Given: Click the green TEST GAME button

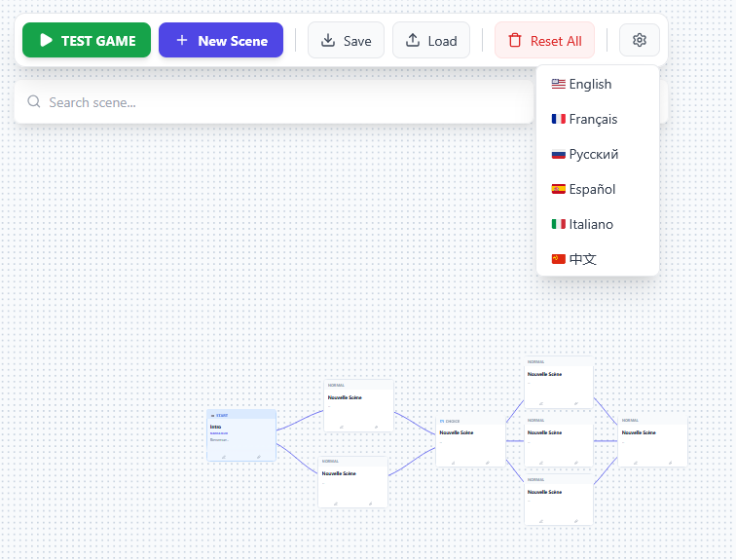Looking at the screenshot, I should click(x=87, y=40).
